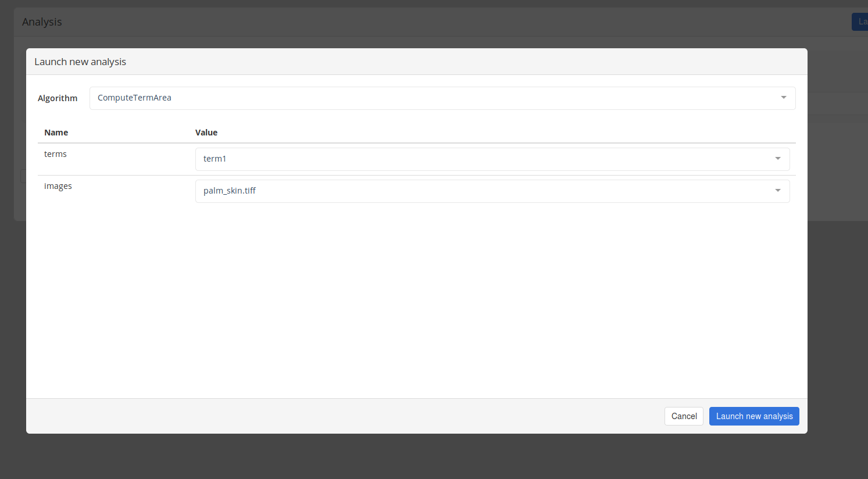Image resolution: width=868 pixels, height=479 pixels.
Task: Click the blue Launch new analysis button
Action: point(753,416)
